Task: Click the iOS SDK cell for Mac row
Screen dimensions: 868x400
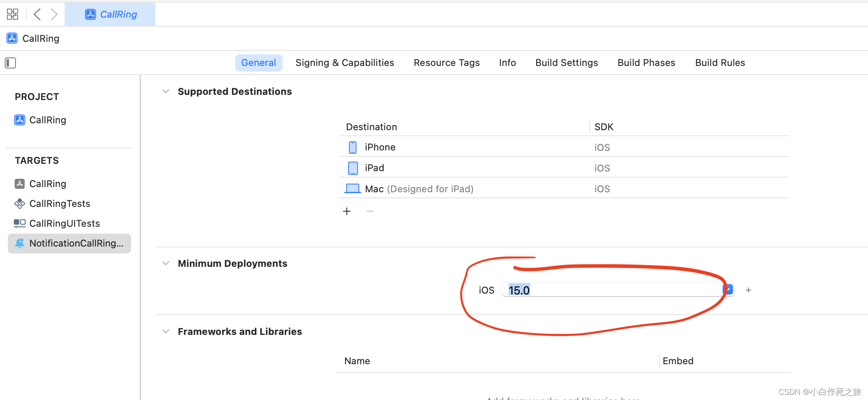Action: (x=602, y=189)
